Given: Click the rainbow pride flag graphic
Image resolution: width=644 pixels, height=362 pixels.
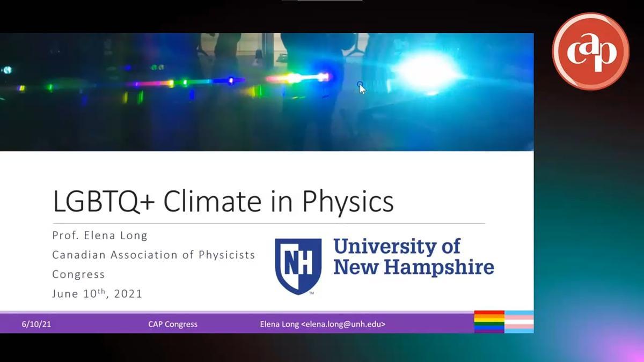Looking at the screenshot, I should click(489, 322).
